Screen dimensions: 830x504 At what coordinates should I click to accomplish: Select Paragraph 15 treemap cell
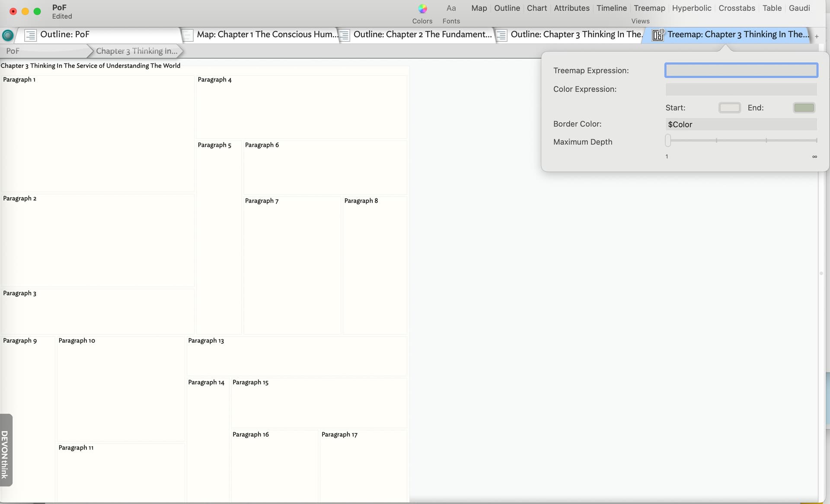click(319, 403)
